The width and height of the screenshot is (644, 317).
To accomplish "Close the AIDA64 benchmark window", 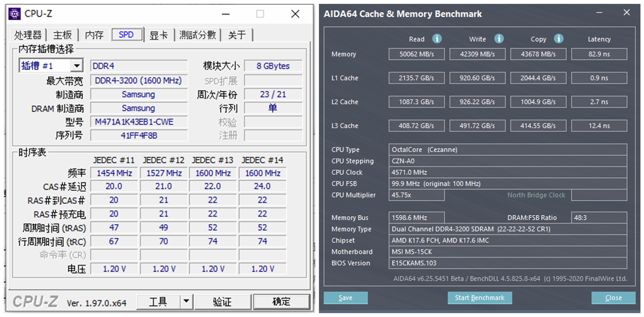I will coord(626,13).
